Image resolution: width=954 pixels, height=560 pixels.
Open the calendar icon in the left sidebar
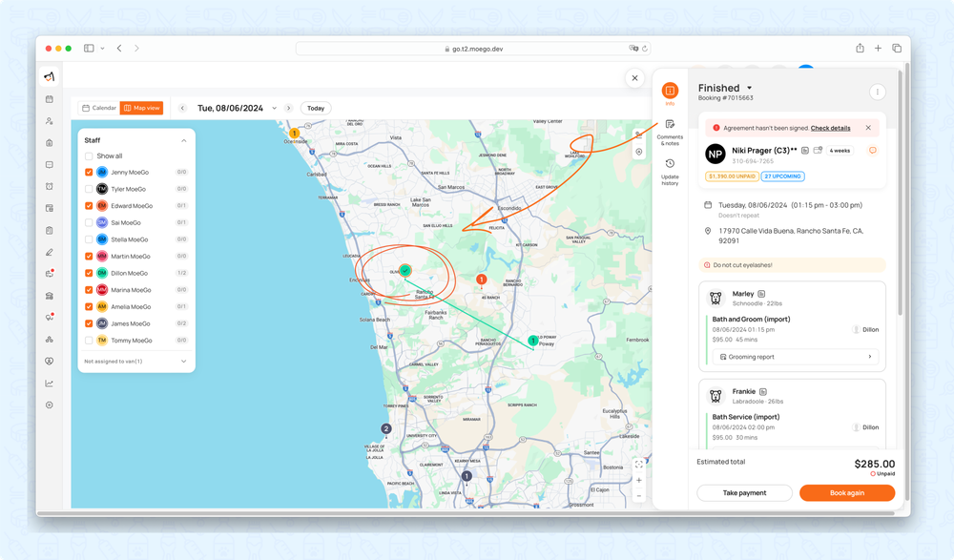(x=50, y=99)
